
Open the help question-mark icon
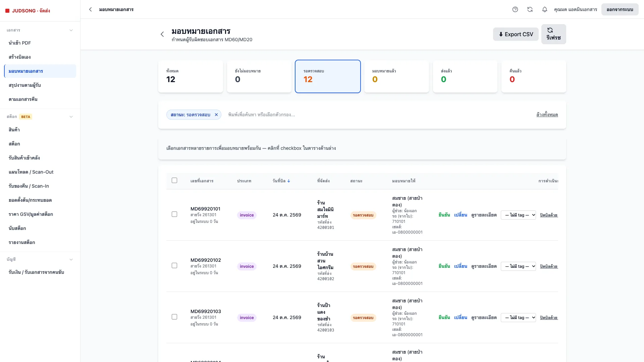click(515, 9)
